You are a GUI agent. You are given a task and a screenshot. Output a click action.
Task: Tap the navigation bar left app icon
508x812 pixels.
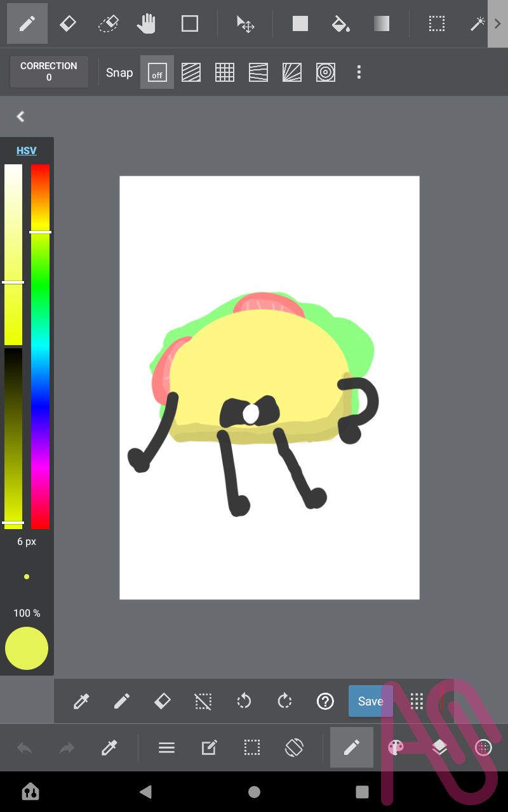point(30,791)
